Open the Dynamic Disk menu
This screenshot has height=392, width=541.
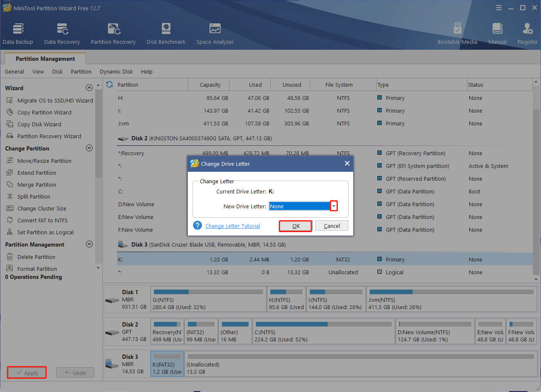pos(116,72)
